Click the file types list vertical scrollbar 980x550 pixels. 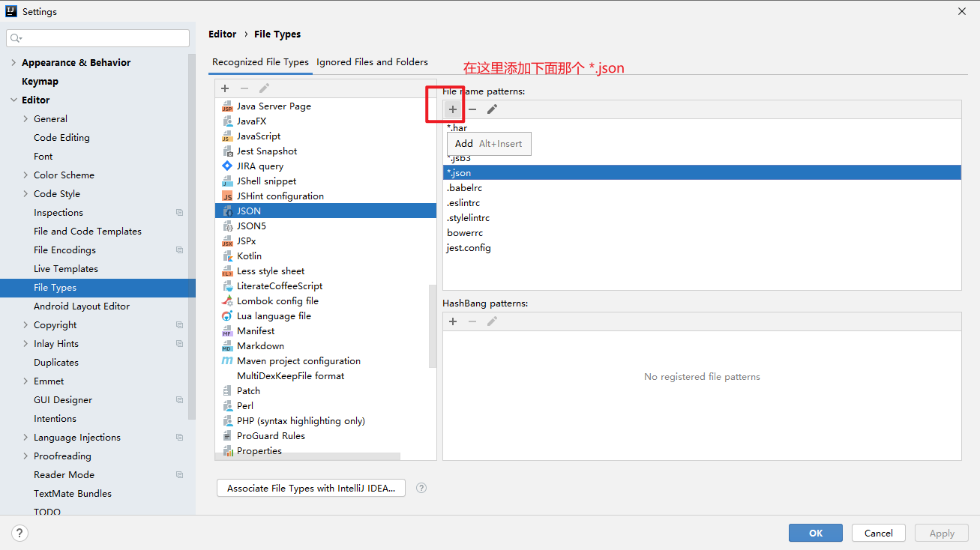[x=433, y=326]
